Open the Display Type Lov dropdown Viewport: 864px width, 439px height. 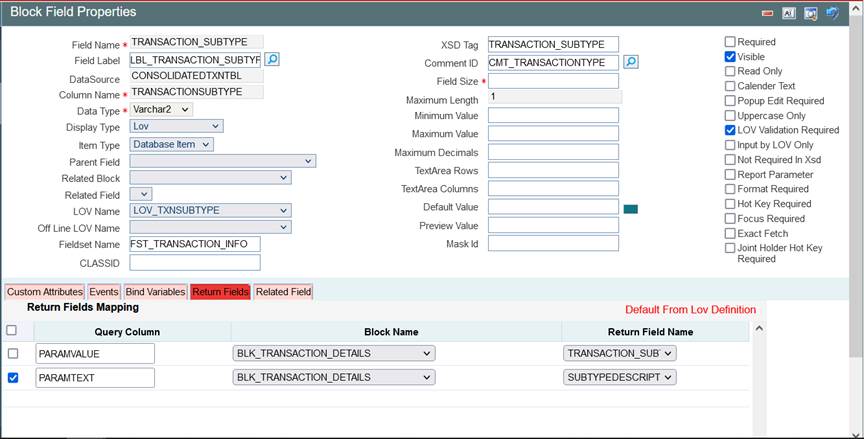point(176,126)
